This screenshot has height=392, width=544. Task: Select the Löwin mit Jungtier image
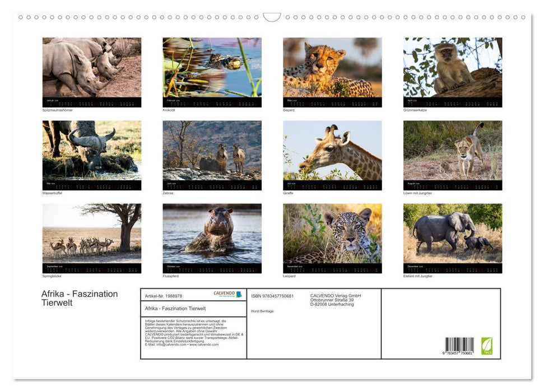[452, 151]
